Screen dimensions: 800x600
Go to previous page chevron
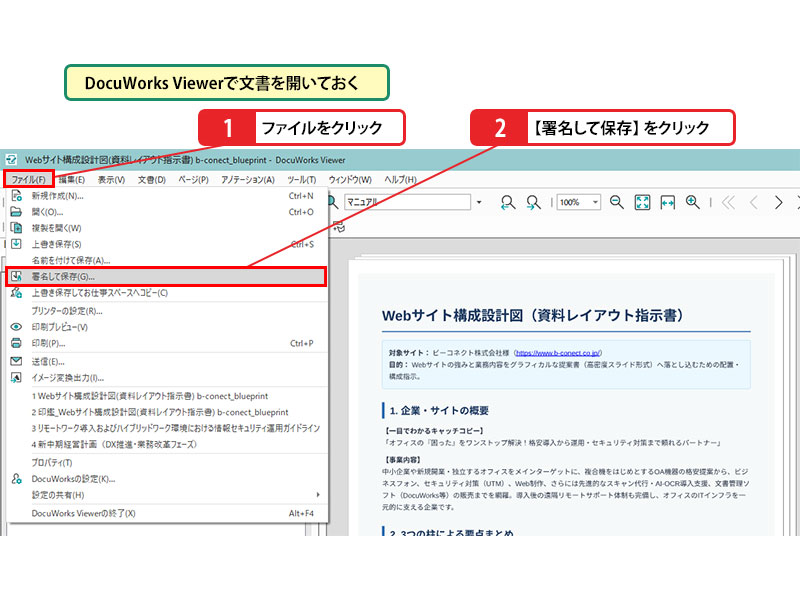point(754,203)
